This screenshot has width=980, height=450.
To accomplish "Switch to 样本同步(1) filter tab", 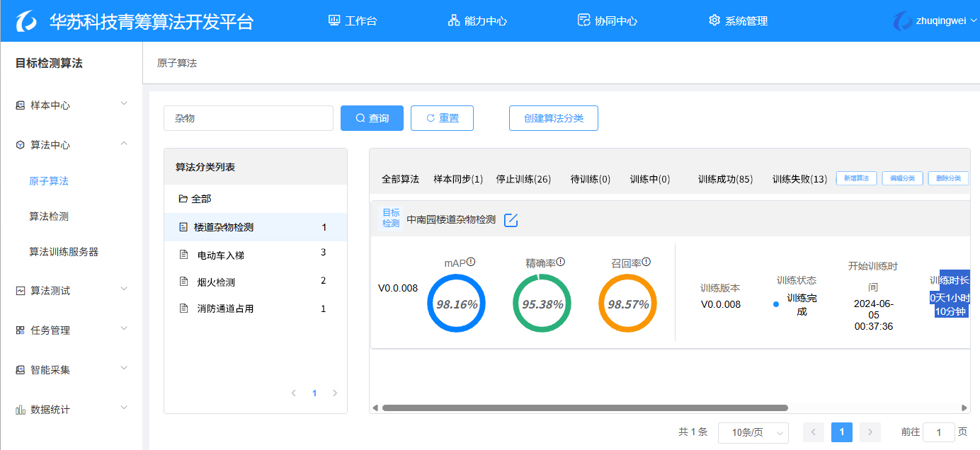I will [458, 179].
